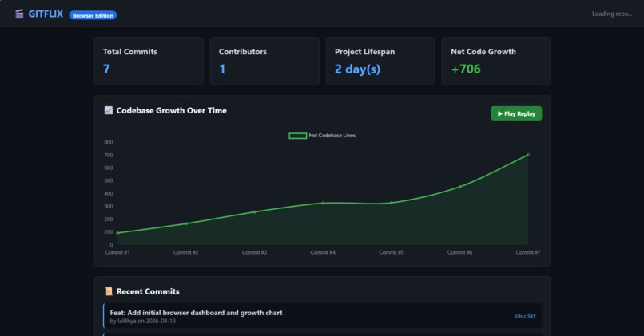
Task: Click the Loading repo... status text
Action: coord(611,14)
